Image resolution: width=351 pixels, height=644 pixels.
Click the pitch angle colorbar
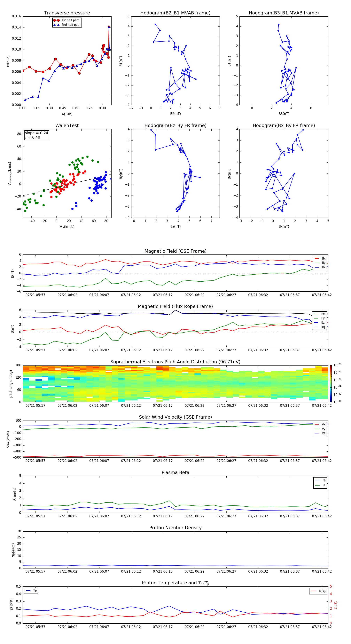click(331, 384)
